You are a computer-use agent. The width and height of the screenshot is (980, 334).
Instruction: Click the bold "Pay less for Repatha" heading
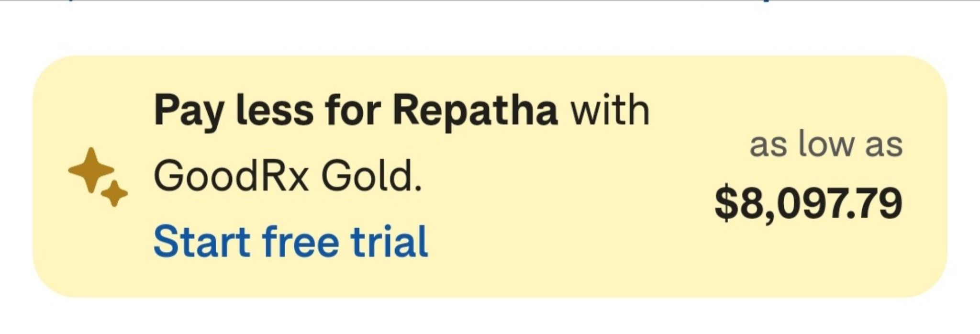click(x=356, y=111)
